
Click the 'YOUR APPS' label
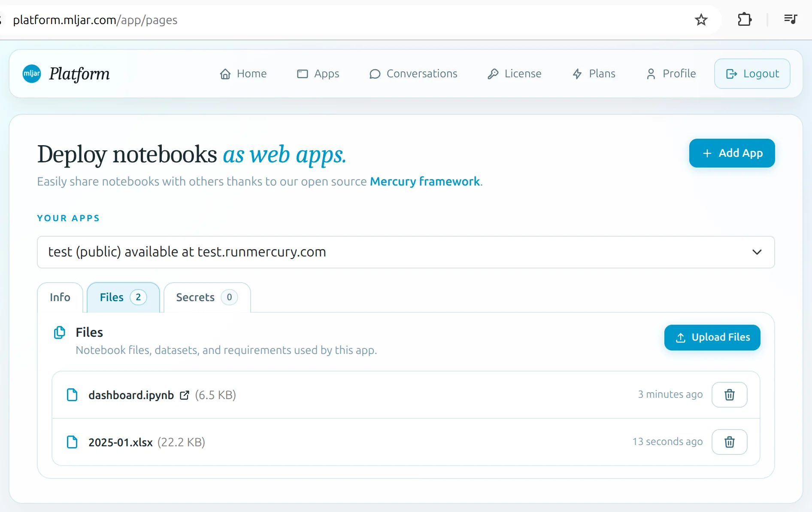68,218
